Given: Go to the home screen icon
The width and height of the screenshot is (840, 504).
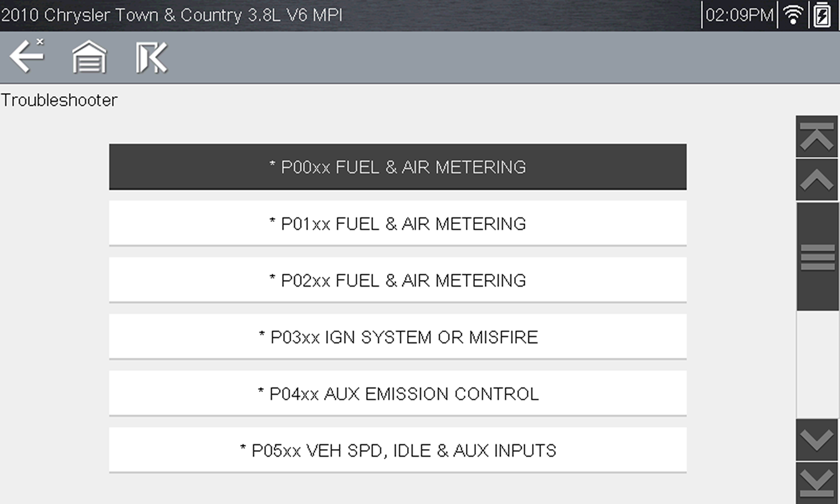Looking at the screenshot, I should [x=89, y=57].
